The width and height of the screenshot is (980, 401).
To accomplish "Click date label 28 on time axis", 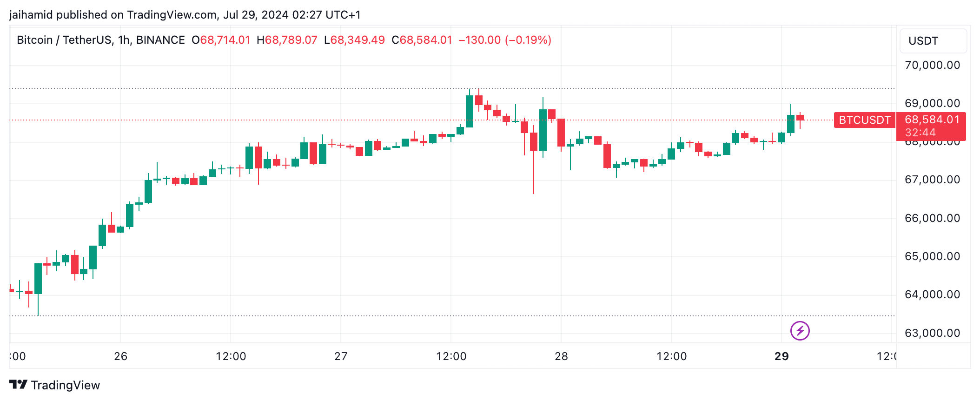I will (561, 356).
